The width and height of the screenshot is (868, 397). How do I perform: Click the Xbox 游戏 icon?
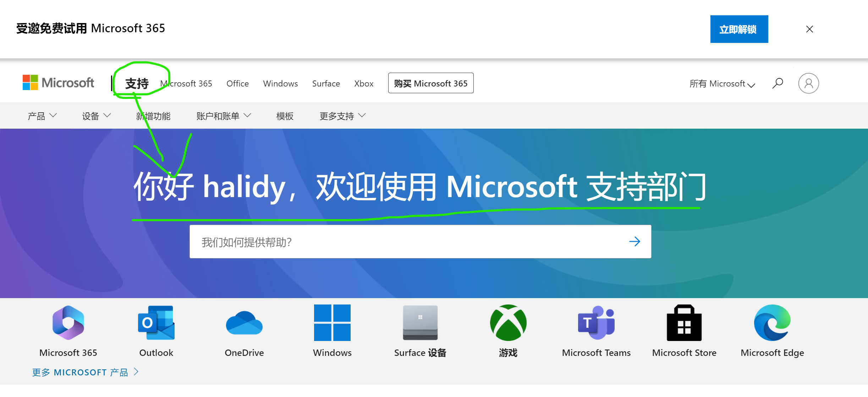point(508,323)
